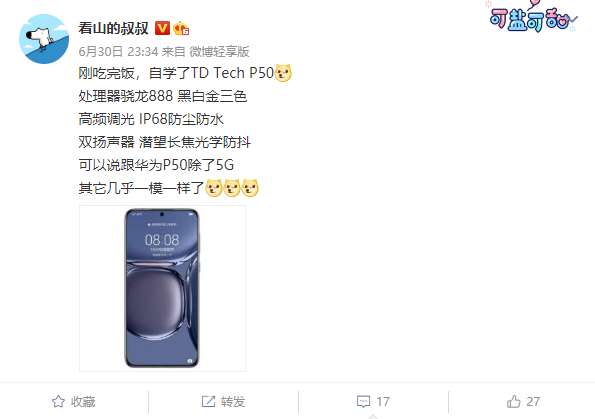The image size is (595, 419).
Task: Enlarge the P50 phone image thumbnail
Action: click(162, 288)
